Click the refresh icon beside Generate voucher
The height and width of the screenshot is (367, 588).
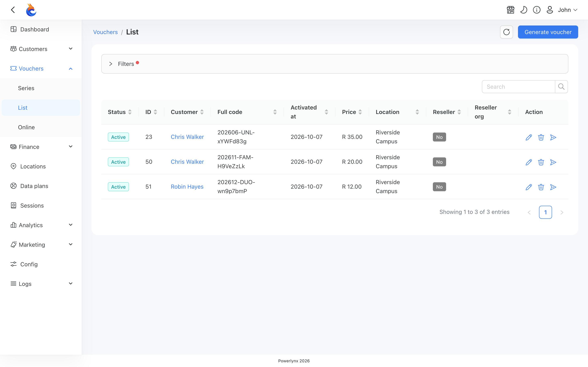506,32
